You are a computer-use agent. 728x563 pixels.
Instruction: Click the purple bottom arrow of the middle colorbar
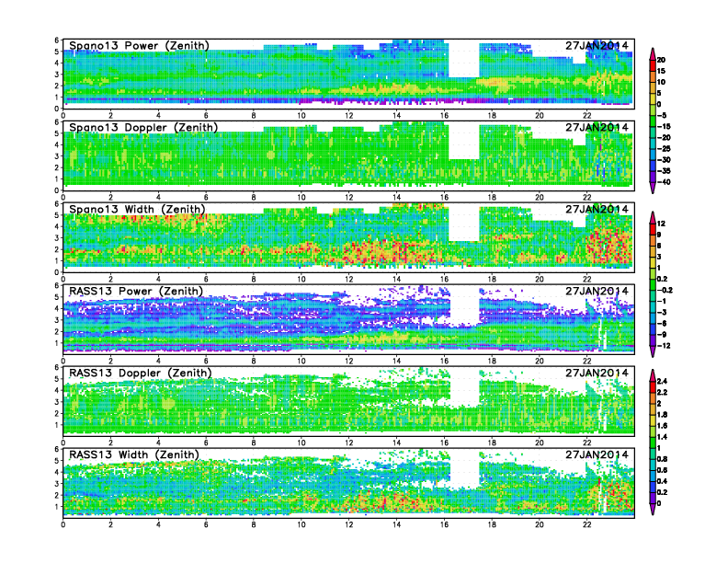pyautogui.click(x=653, y=352)
